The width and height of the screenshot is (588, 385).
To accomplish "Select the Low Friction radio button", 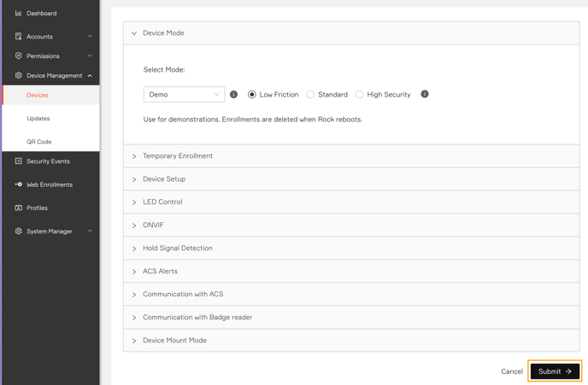I will tap(252, 95).
